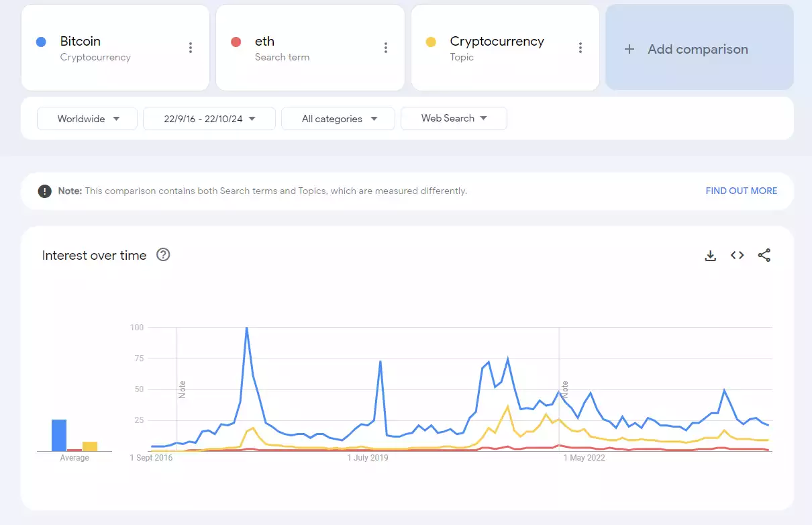Download the Interest over time data

(x=710, y=255)
